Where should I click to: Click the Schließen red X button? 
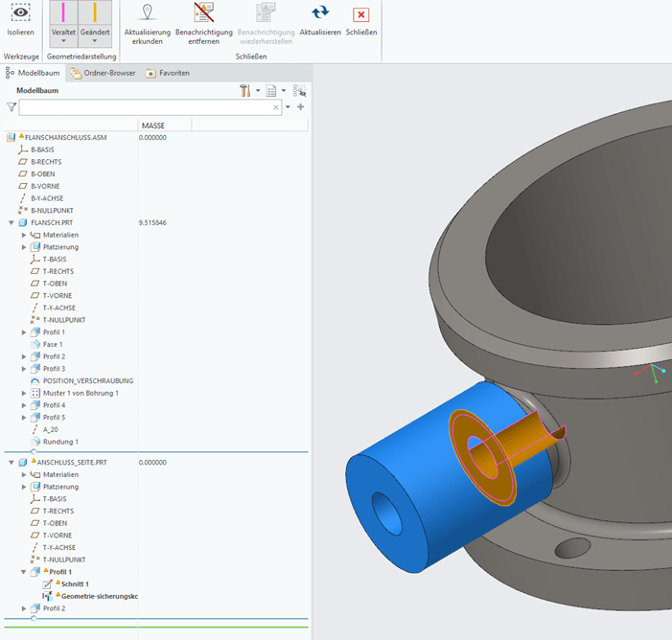360,14
